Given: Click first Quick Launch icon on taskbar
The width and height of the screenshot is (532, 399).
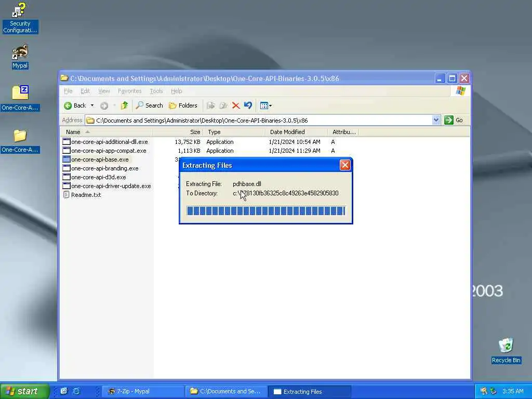Looking at the screenshot, I should click(64, 391).
